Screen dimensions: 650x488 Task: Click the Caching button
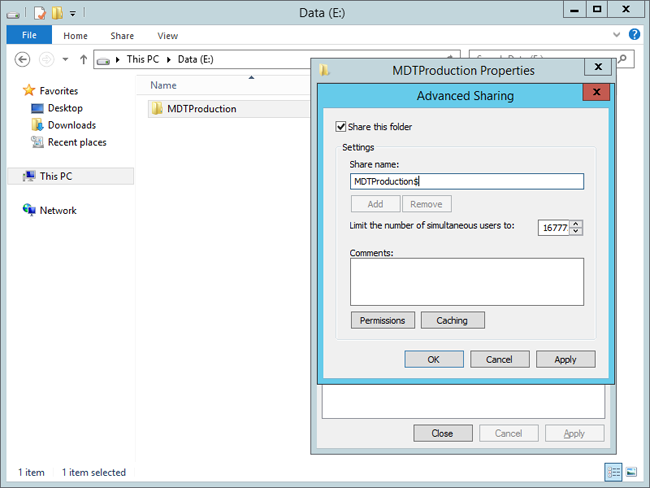452,320
